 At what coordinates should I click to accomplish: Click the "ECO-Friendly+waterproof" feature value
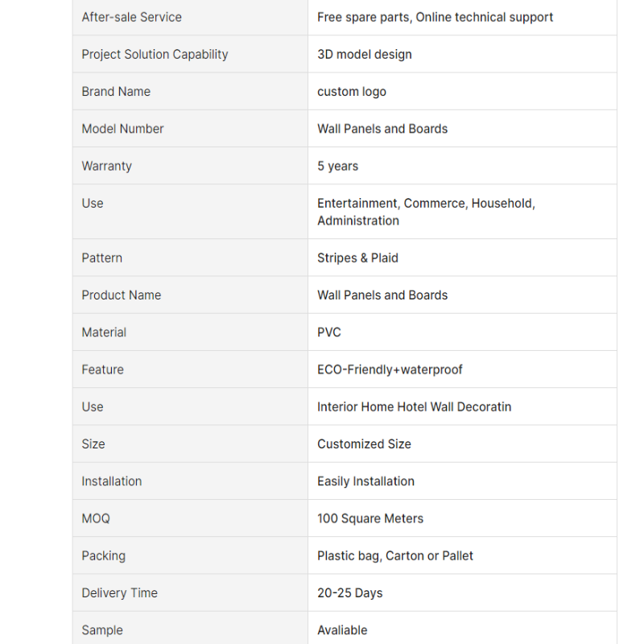point(390,369)
